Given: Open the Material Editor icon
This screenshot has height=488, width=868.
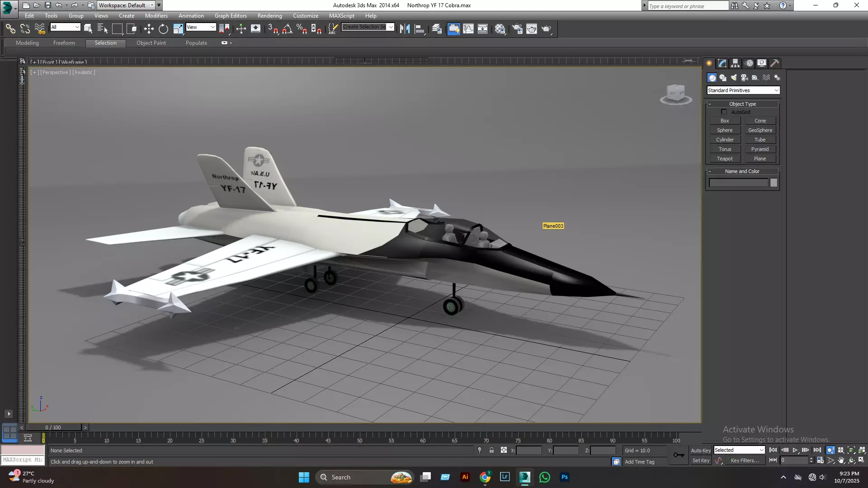Looking at the screenshot, I should [500, 29].
